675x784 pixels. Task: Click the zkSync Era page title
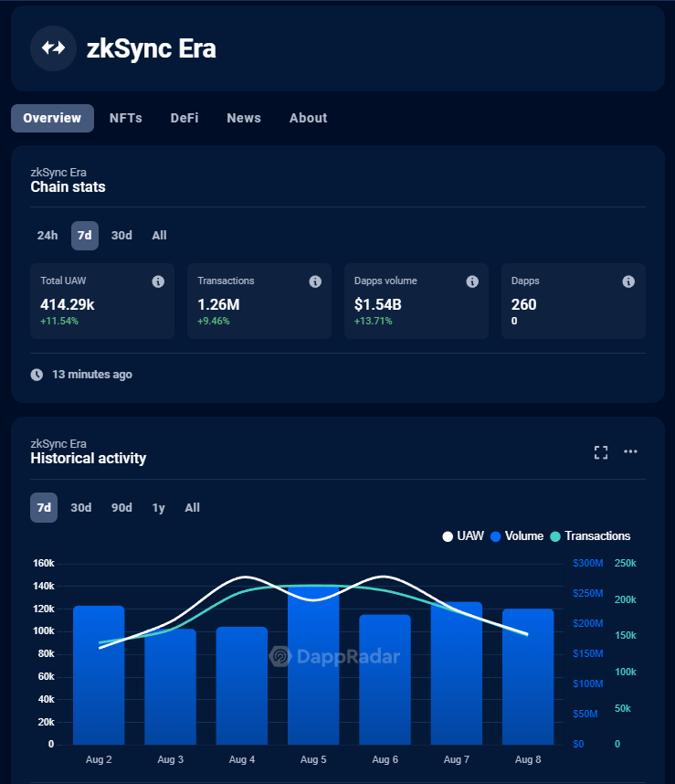point(152,48)
